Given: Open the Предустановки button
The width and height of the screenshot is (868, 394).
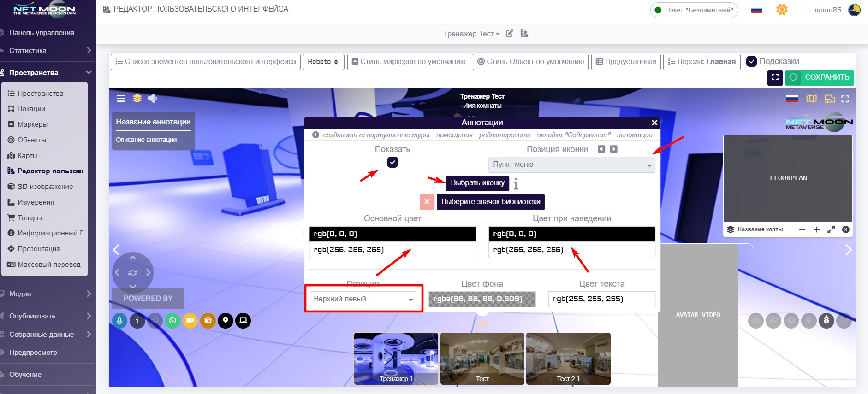Looking at the screenshot, I should pyautogui.click(x=626, y=62).
